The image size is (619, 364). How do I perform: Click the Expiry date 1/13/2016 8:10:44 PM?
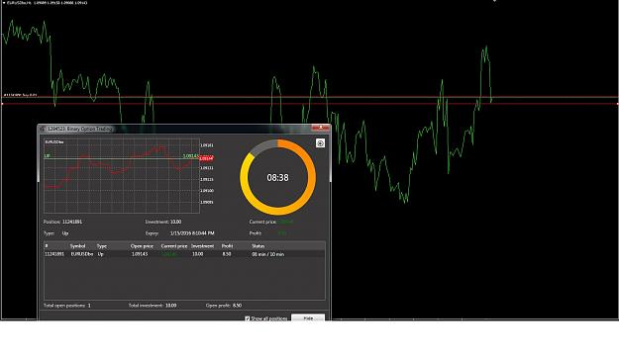[192, 233]
